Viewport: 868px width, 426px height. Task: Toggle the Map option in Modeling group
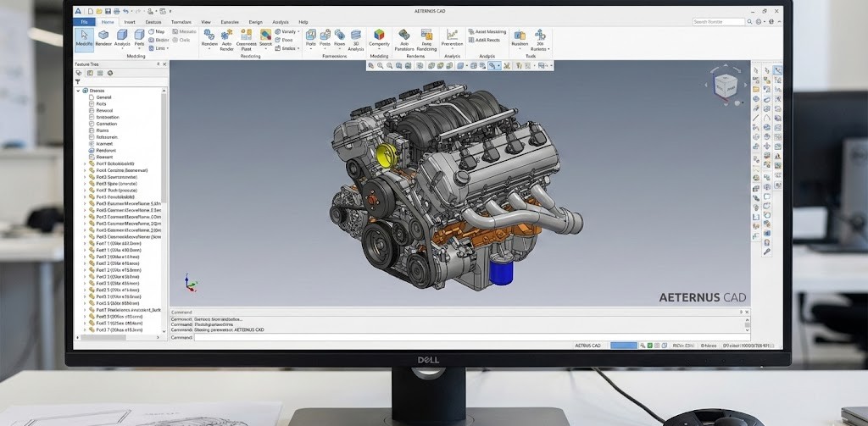[156, 31]
